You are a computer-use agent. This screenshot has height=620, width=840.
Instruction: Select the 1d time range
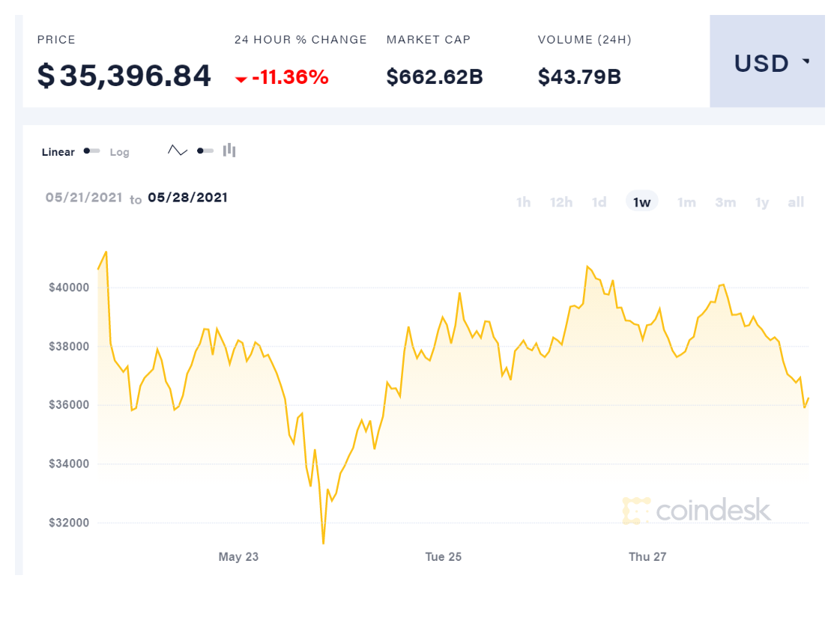pyautogui.click(x=599, y=202)
